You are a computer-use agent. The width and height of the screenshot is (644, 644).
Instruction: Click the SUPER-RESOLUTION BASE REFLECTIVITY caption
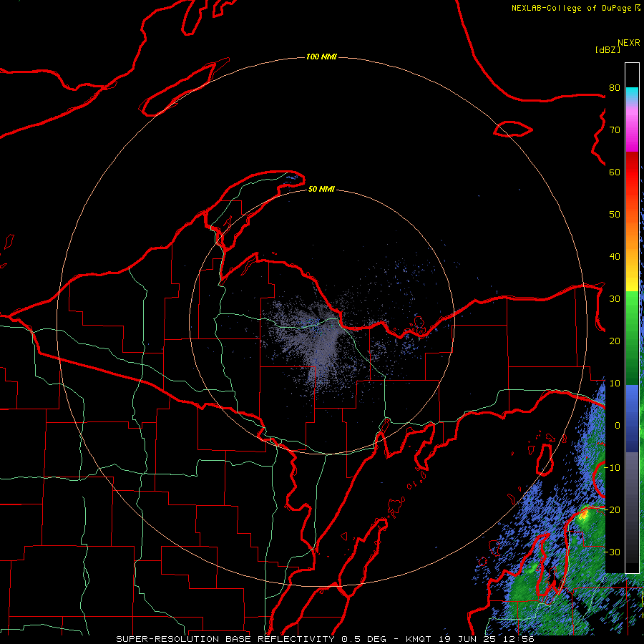pyautogui.click(x=225, y=639)
